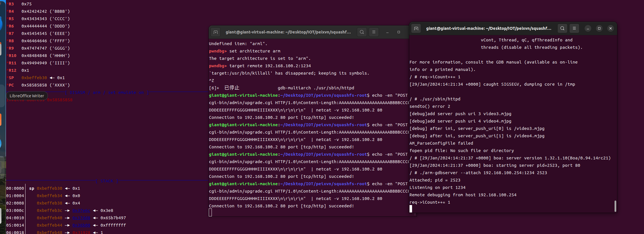Click the './arm-gdbserver --attach' command line
The height and width of the screenshot is (234, 644).
coord(478,173)
